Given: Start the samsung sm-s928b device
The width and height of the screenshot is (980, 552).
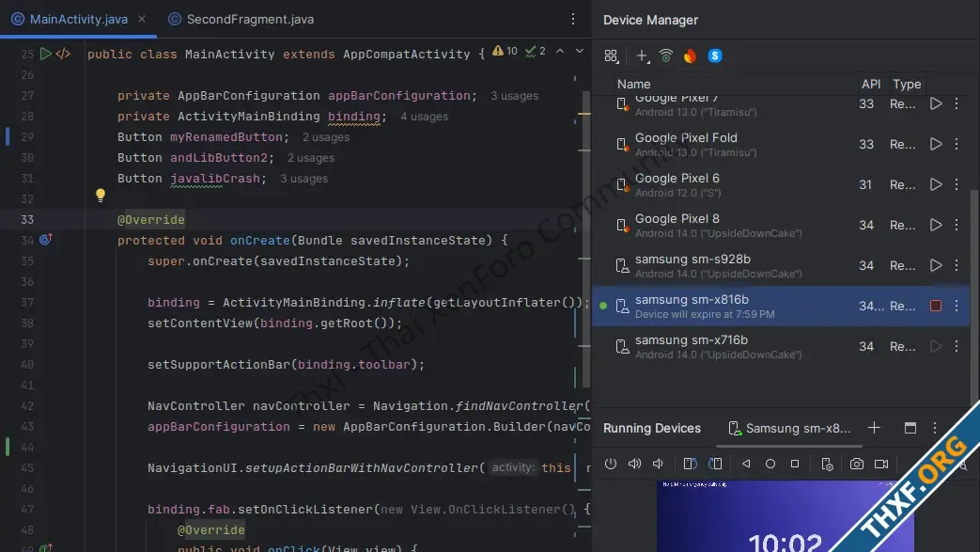Looking at the screenshot, I should coord(936,265).
